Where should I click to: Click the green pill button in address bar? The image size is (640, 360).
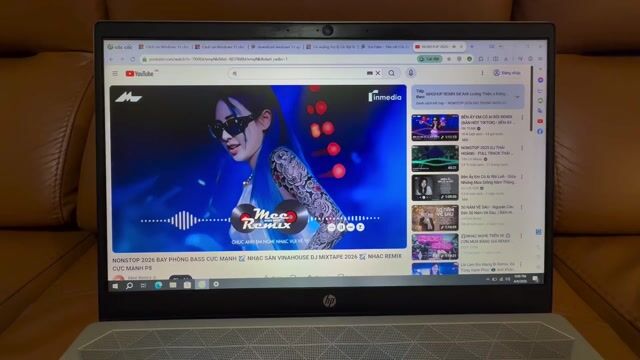pos(429,59)
